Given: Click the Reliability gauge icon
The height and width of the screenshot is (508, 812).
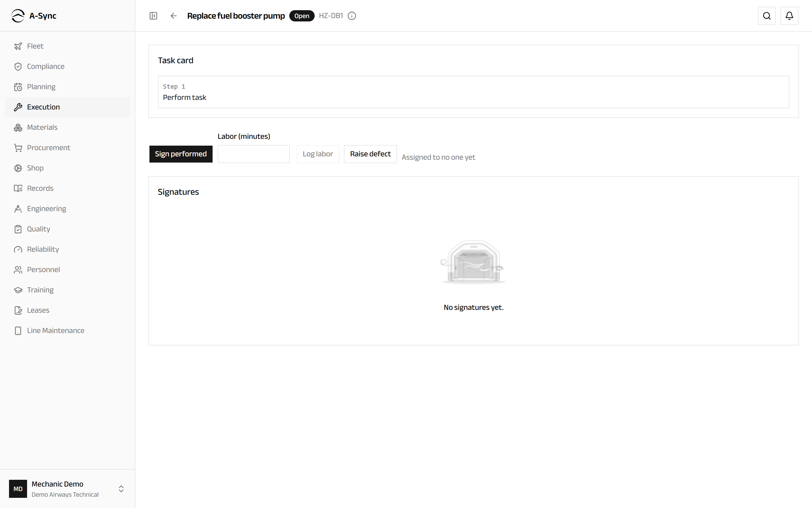Looking at the screenshot, I should pyautogui.click(x=18, y=249).
